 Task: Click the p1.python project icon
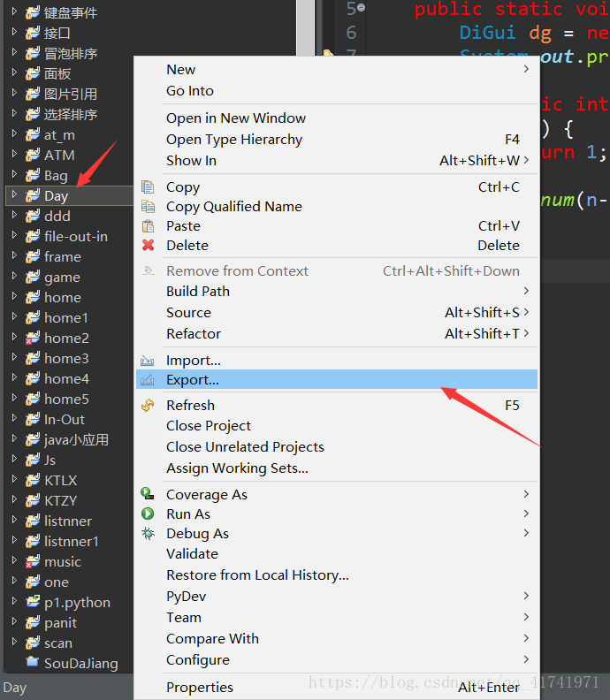(x=33, y=602)
